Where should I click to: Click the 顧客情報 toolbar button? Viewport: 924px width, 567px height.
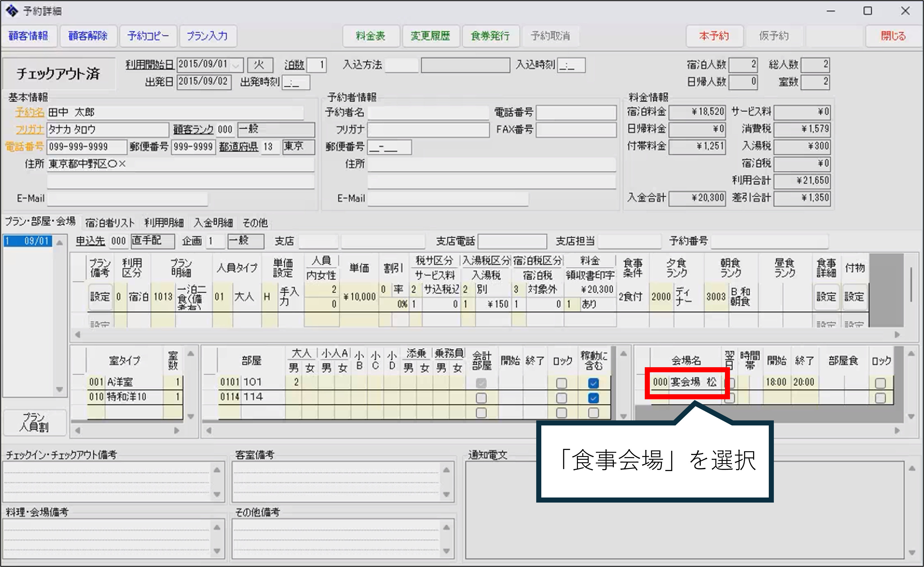(28, 36)
